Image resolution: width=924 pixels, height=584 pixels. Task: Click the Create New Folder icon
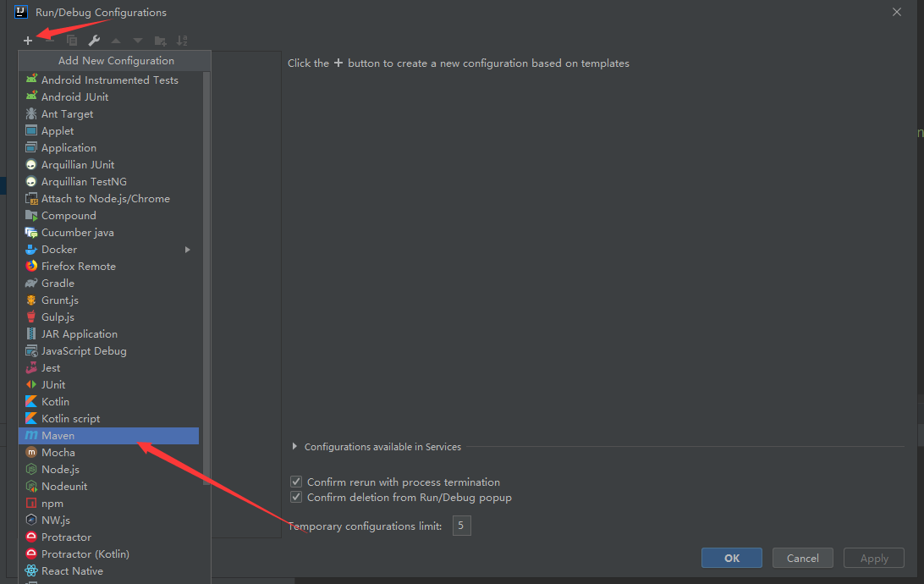160,41
